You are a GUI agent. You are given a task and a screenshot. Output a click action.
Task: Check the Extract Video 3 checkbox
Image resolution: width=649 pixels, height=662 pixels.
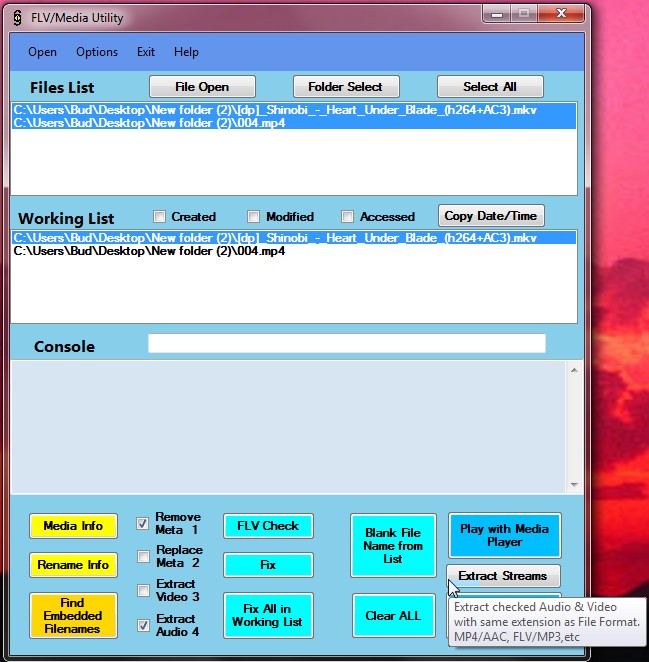pos(143,590)
